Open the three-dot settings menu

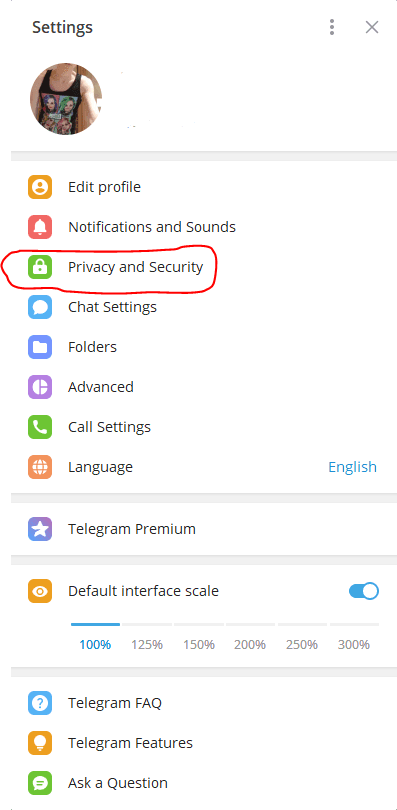(x=332, y=27)
